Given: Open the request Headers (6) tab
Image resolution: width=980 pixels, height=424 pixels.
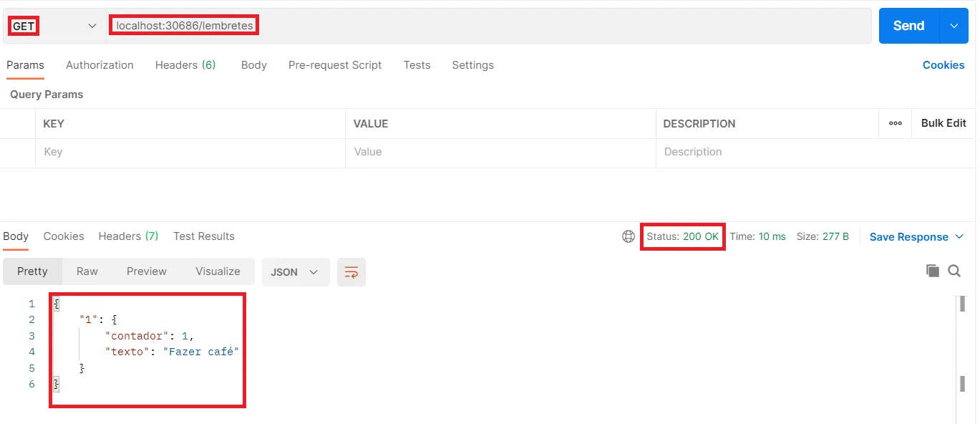Looking at the screenshot, I should (185, 65).
